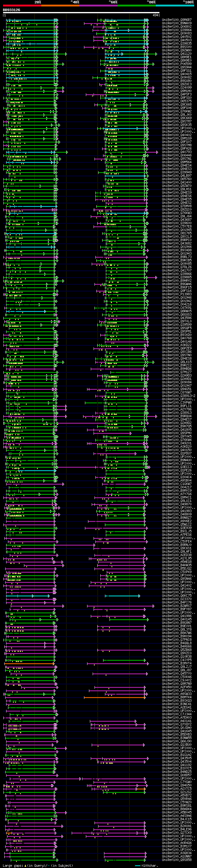
Task: Select hit label UniRef100_Q76KW2
Action: [x=177, y=111]
